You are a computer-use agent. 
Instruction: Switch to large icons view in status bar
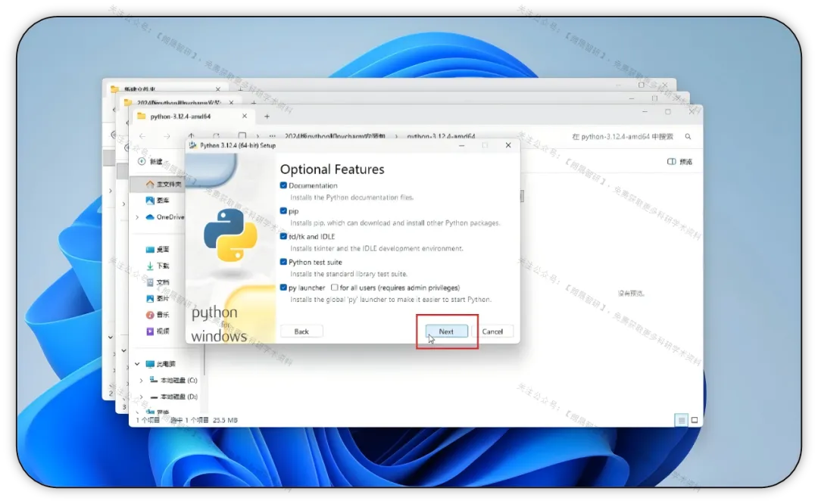click(x=695, y=420)
